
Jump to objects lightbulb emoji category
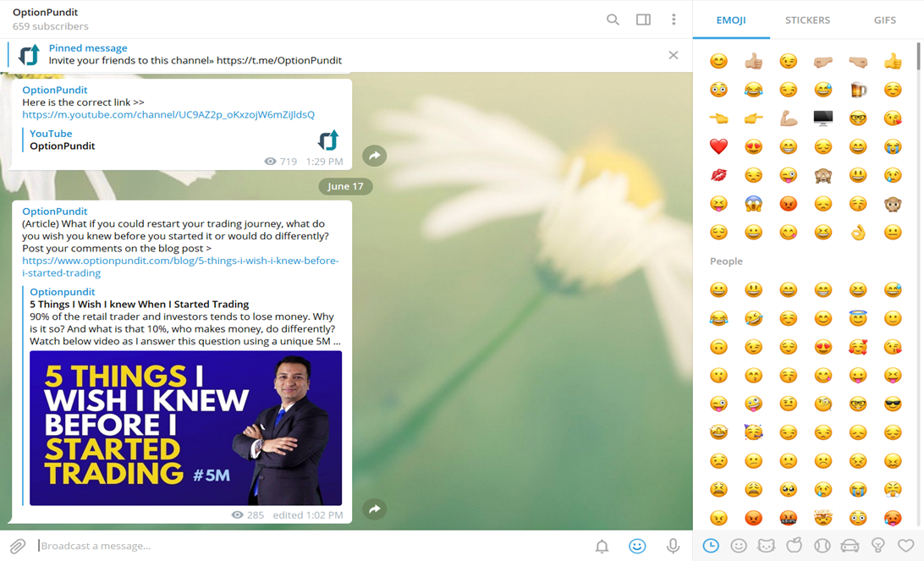[x=878, y=546]
